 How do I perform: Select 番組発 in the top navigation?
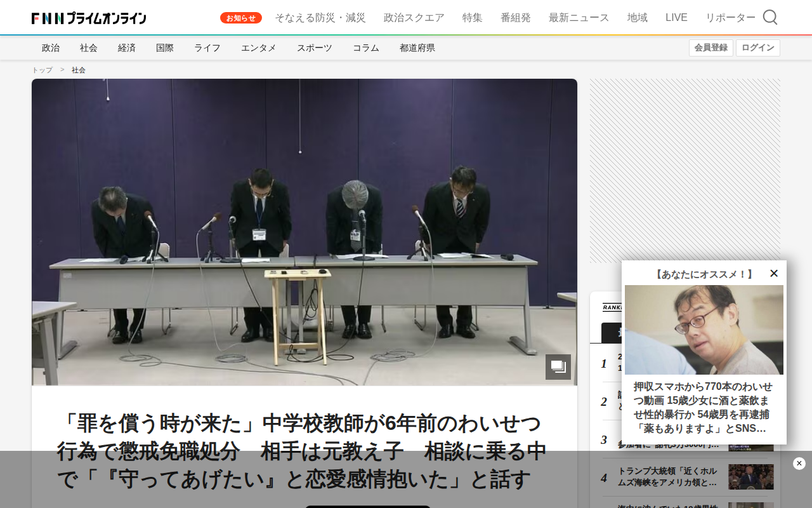(516, 18)
